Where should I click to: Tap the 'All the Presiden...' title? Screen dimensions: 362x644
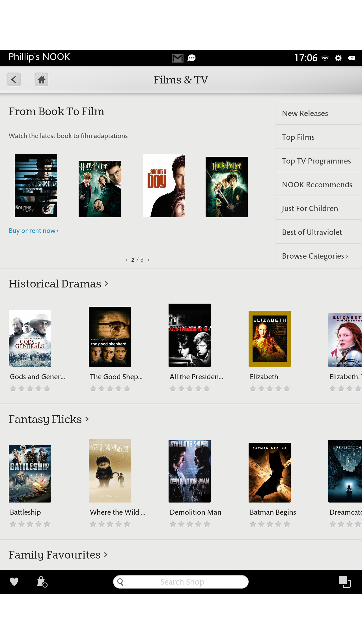click(196, 377)
